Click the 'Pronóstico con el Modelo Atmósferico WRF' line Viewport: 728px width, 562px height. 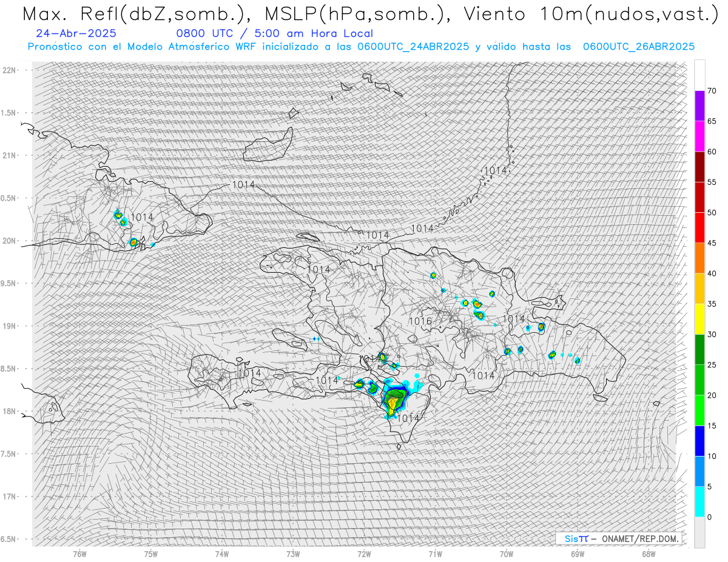361,47
